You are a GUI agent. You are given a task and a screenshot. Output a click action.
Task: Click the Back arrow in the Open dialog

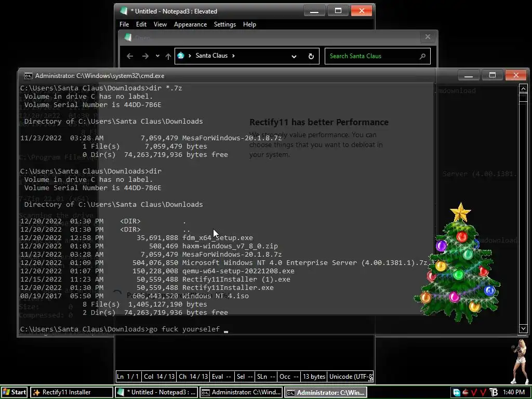(129, 56)
